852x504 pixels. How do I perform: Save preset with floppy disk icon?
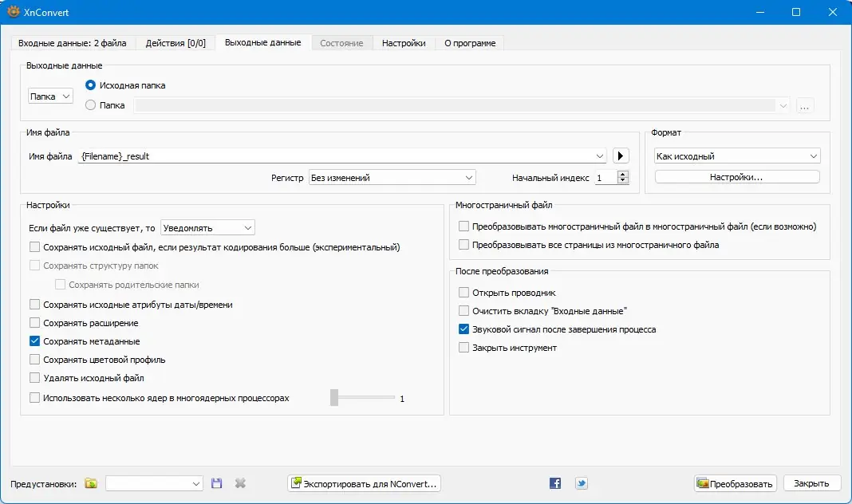pos(217,483)
